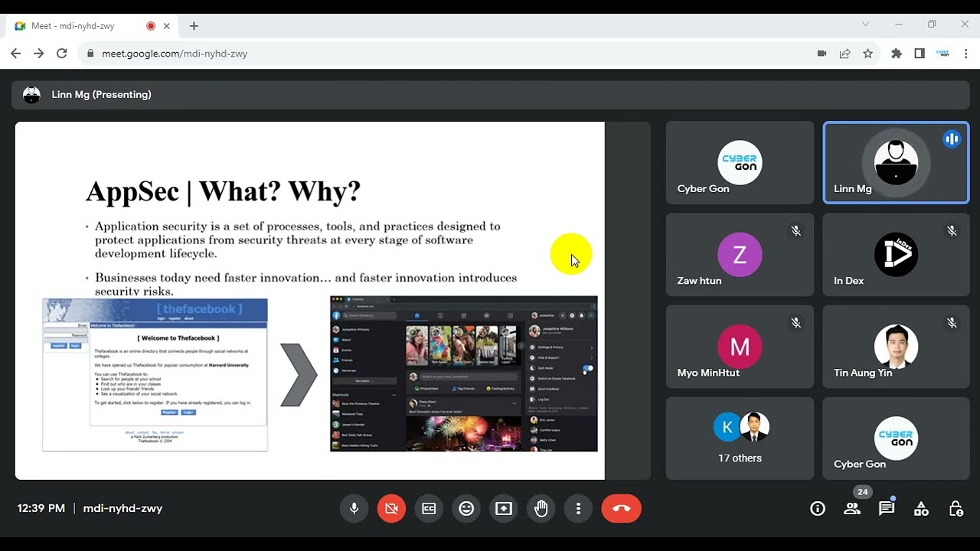Open the host controls lock icon

pos(956,508)
